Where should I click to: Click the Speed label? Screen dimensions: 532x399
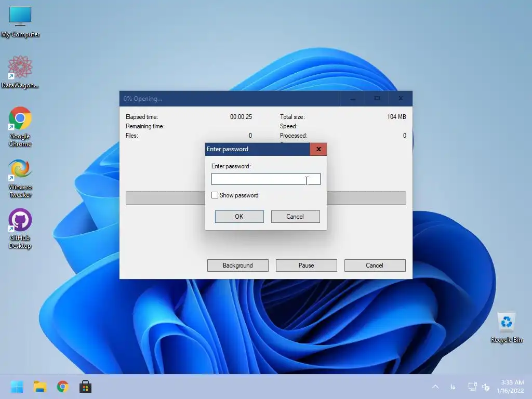[289, 126]
